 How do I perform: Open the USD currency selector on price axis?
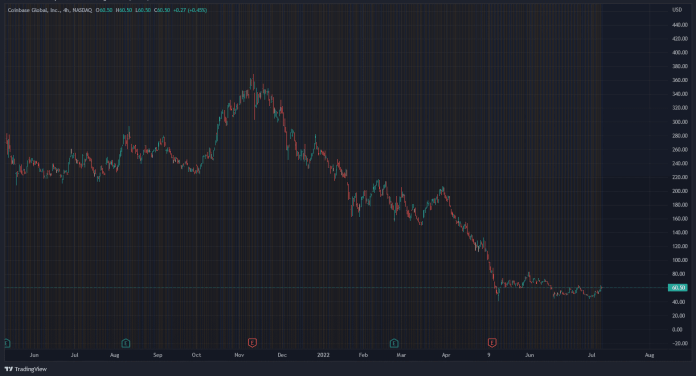click(x=676, y=10)
